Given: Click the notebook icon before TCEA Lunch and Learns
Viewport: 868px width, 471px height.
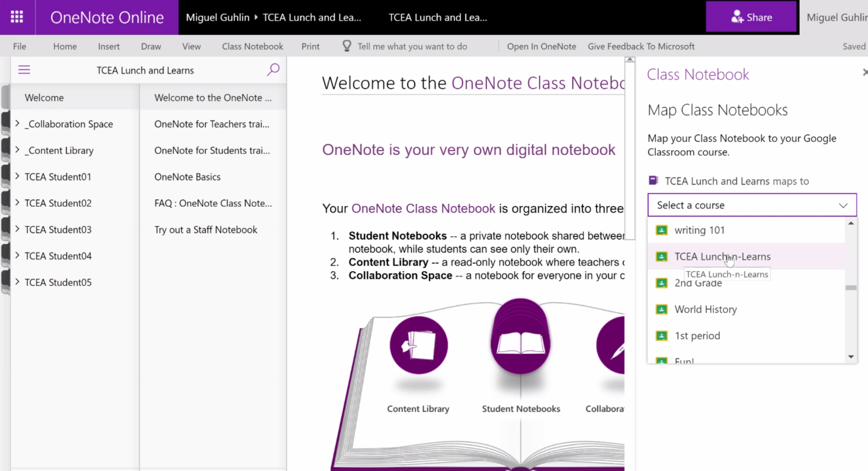Looking at the screenshot, I should click(x=652, y=180).
